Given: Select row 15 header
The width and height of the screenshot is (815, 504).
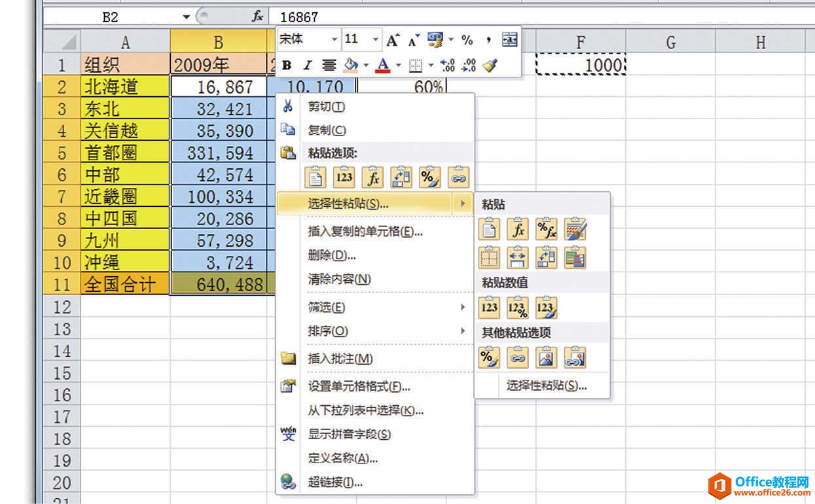Looking at the screenshot, I should 62,372.
